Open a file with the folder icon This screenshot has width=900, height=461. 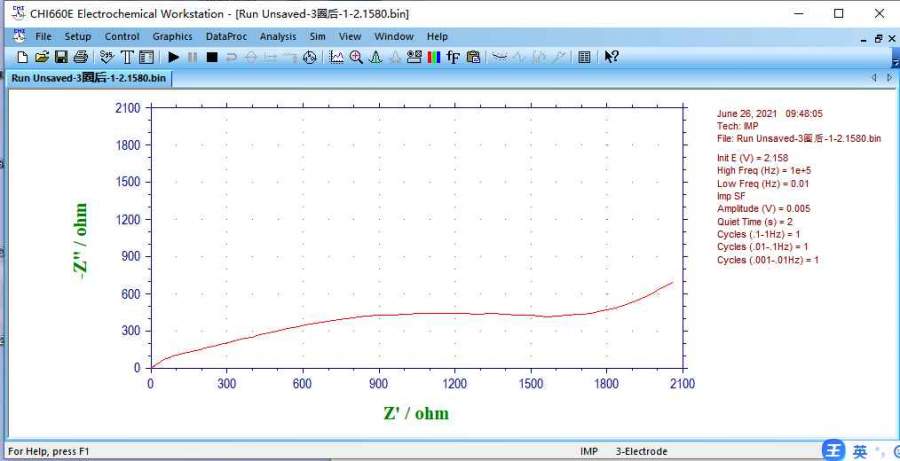point(42,57)
